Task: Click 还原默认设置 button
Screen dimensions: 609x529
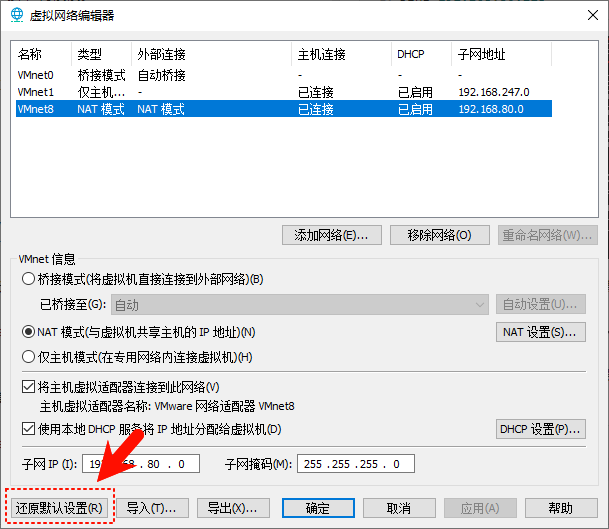Action: (x=60, y=507)
